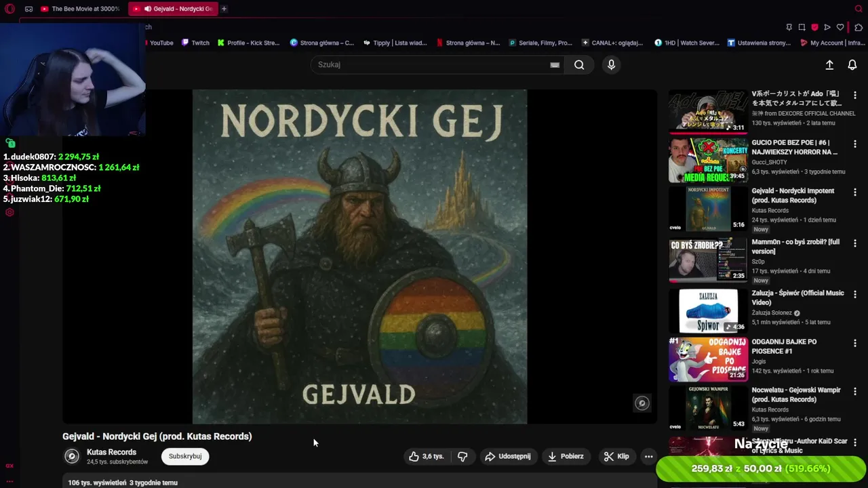The image size is (868, 488).
Task: Click the watermark icon in video player corner
Action: [642, 403]
